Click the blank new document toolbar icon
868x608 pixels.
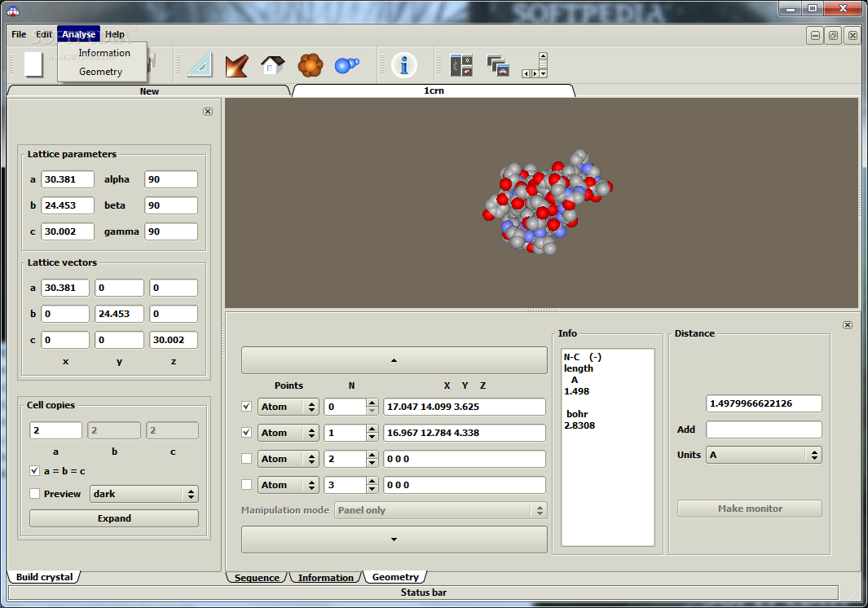(33, 64)
